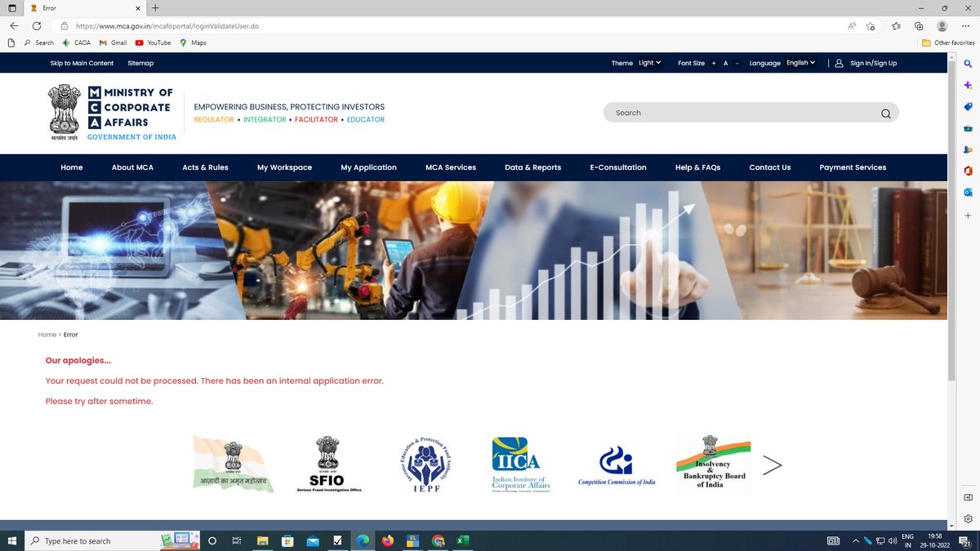Click the search magnifier icon in the site search bar
This screenshot has width=980, height=551.
886,113
